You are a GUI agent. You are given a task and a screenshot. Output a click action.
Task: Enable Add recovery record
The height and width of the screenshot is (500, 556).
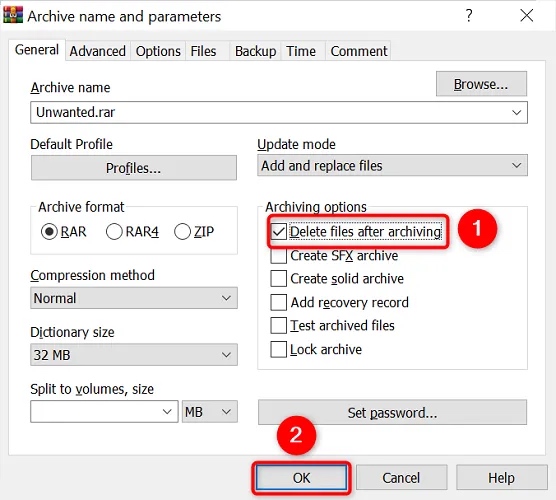click(278, 302)
